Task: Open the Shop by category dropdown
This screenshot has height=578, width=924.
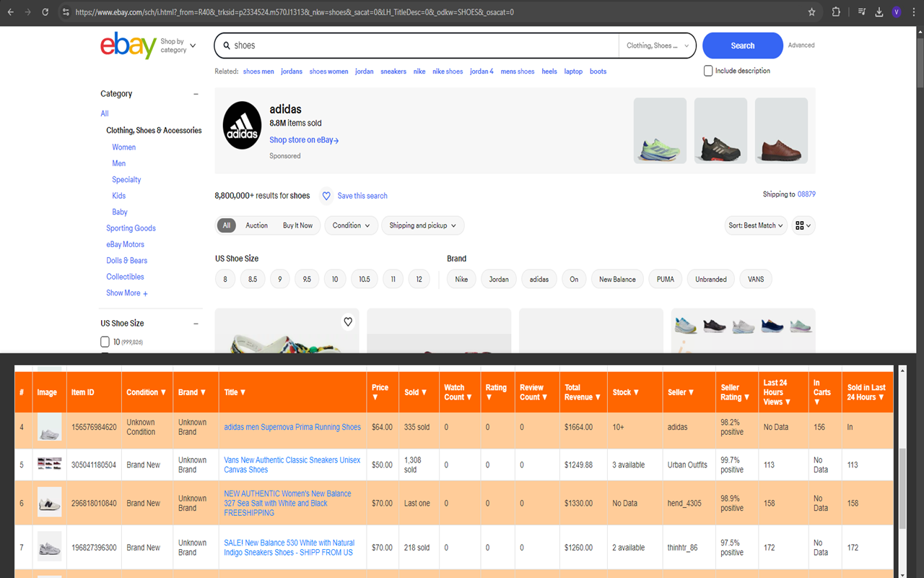Action: click(x=178, y=46)
